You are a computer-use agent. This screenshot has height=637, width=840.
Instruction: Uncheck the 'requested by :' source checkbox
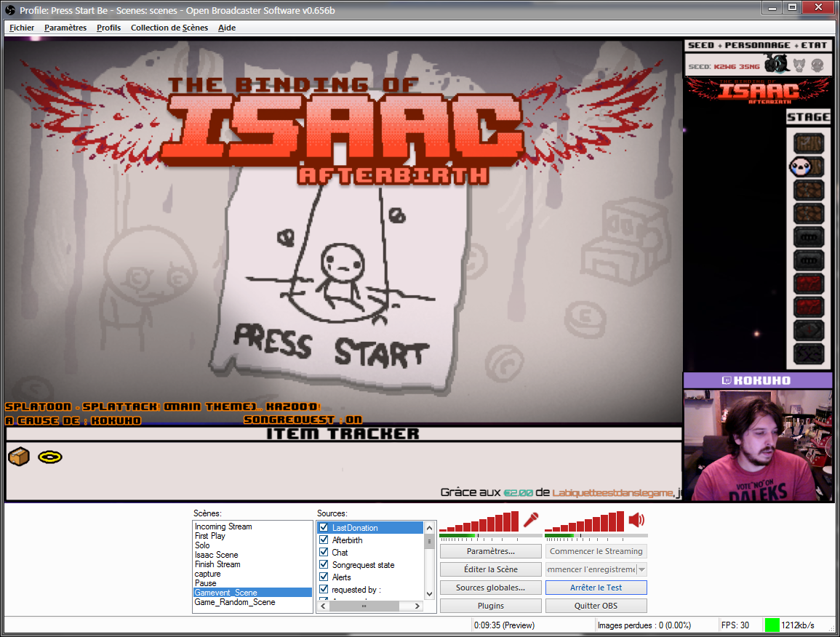(x=324, y=589)
